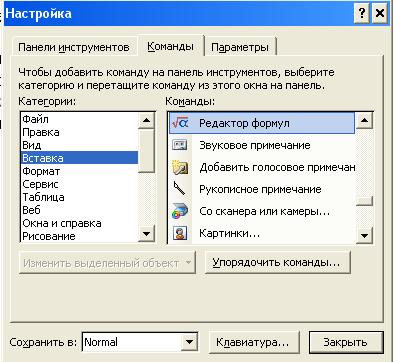Click categories list scroll down arrow

[x=146, y=234]
